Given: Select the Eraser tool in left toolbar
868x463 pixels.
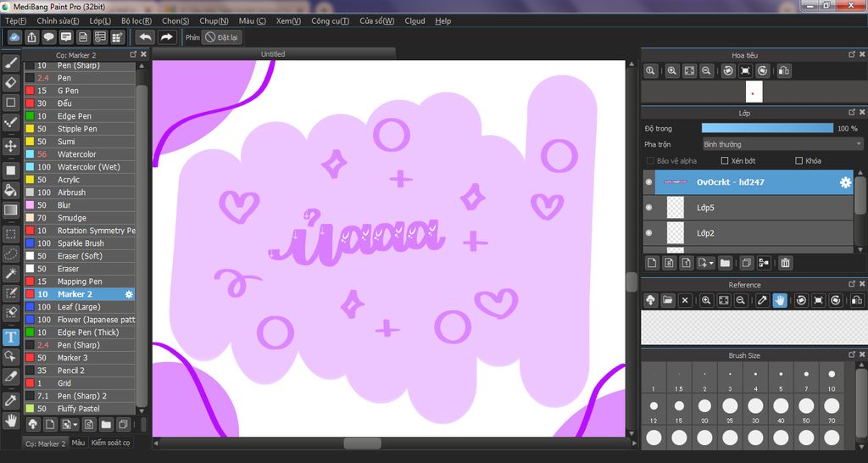Looking at the screenshot, I should coord(10,82).
